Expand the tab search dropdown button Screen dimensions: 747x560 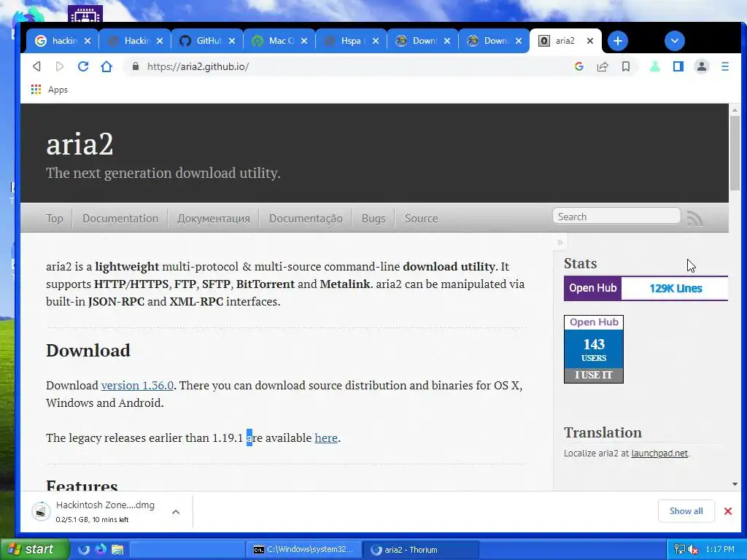click(x=675, y=41)
